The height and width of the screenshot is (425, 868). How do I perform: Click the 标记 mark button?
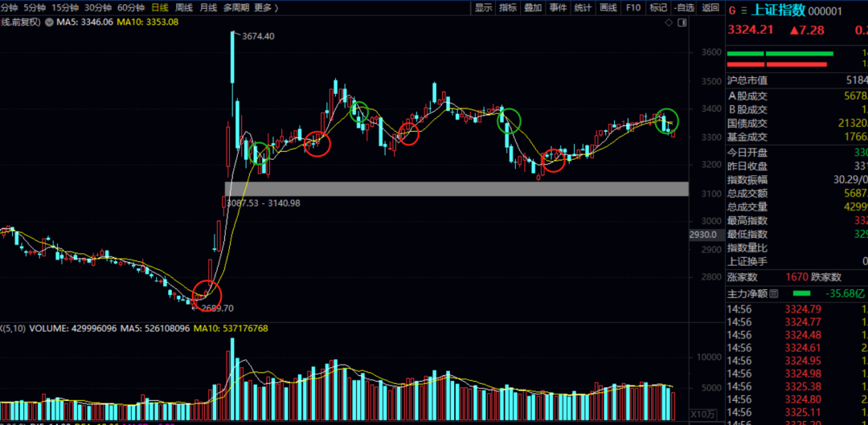(x=658, y=8)
